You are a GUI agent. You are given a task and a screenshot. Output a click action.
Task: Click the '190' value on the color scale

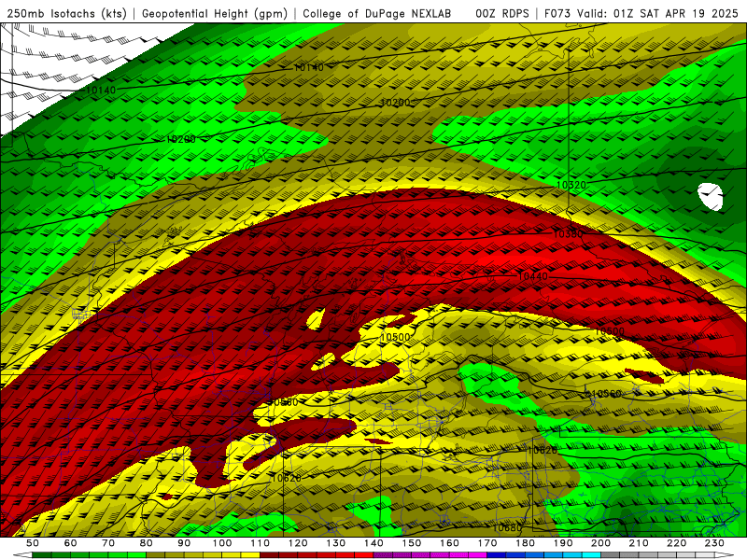coord(563,543)
